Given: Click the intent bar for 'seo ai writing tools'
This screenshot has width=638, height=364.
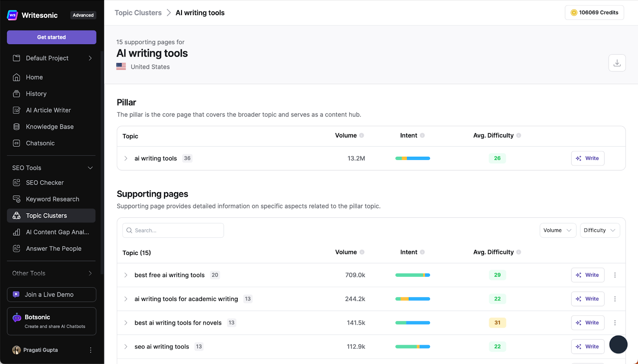Looking at the screenshot, I should click(412, 346).
